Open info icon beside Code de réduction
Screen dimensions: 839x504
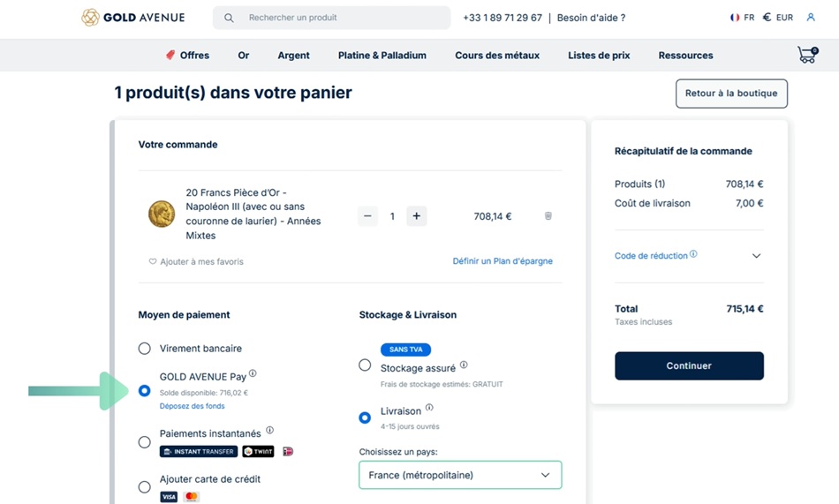693,253
